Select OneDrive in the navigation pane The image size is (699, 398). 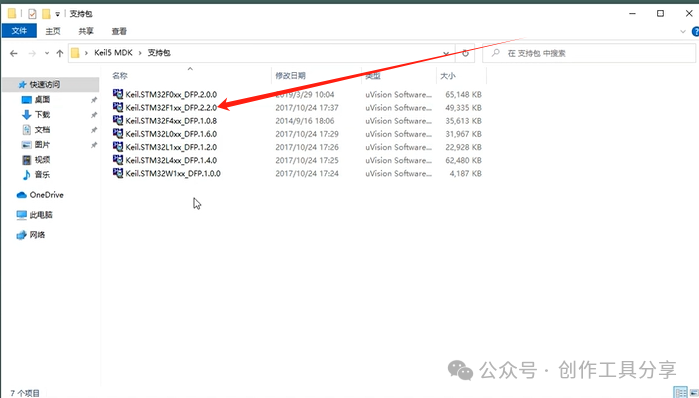46,195
